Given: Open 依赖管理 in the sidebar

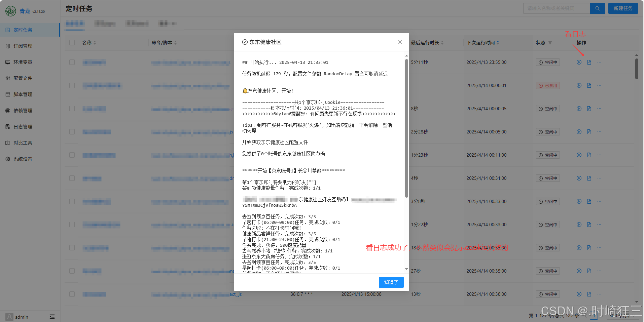Looking at the screenshot, I should click(x=30, y=111).
